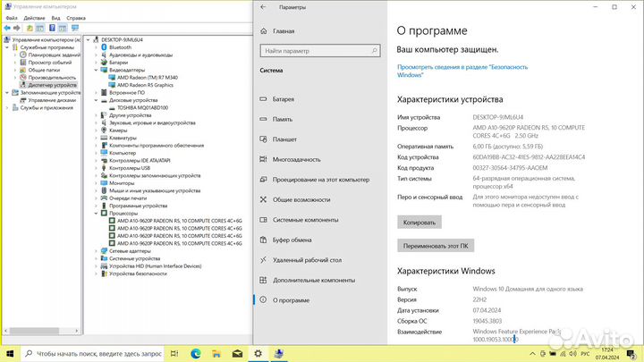
Task: Select AMD Radeon (TM) R7 M340 adapter
Action: [147, 77]
